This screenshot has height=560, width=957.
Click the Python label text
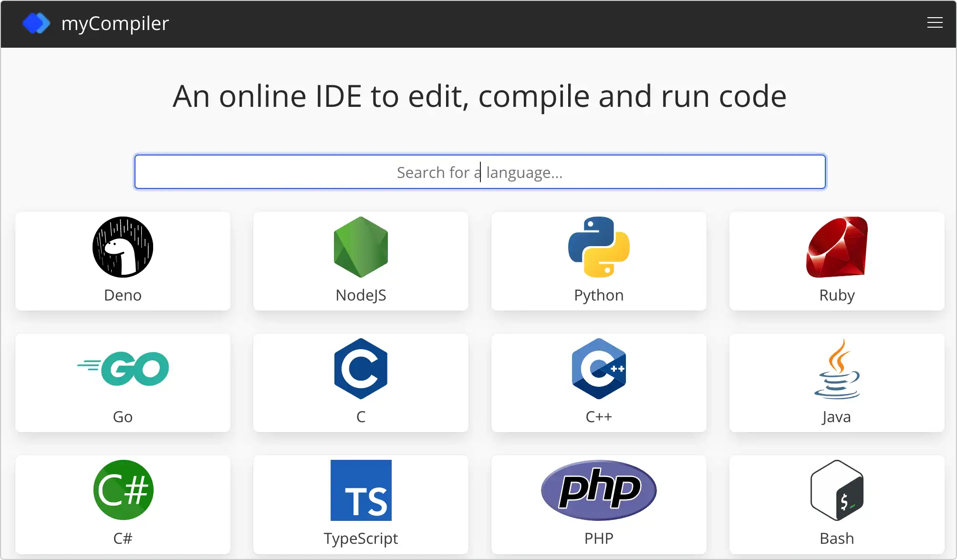(599, 295)
